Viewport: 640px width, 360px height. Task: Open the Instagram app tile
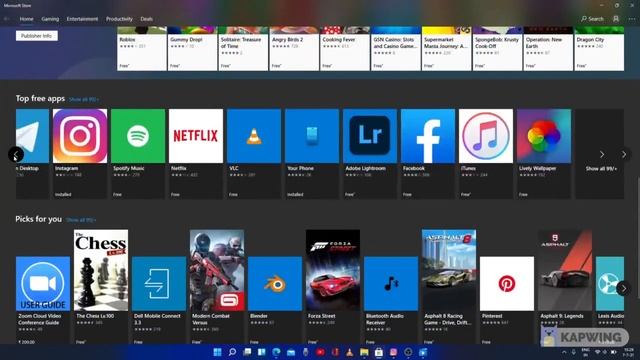tap(80, 153)
